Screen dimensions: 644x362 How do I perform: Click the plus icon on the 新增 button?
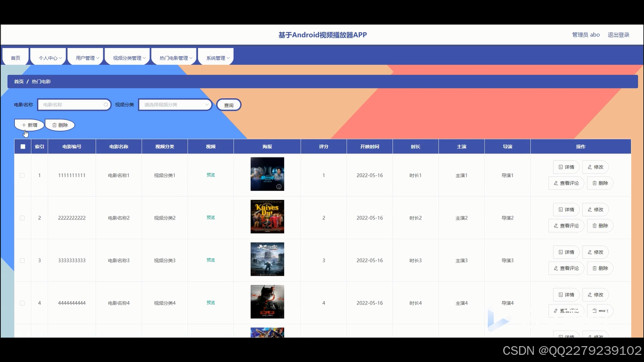click(23, 124)
